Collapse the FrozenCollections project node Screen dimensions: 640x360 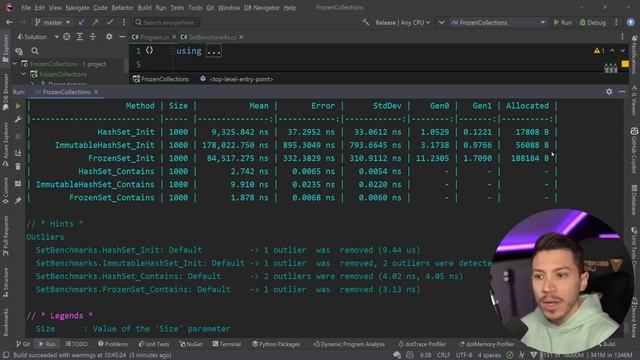click(23, 74)
